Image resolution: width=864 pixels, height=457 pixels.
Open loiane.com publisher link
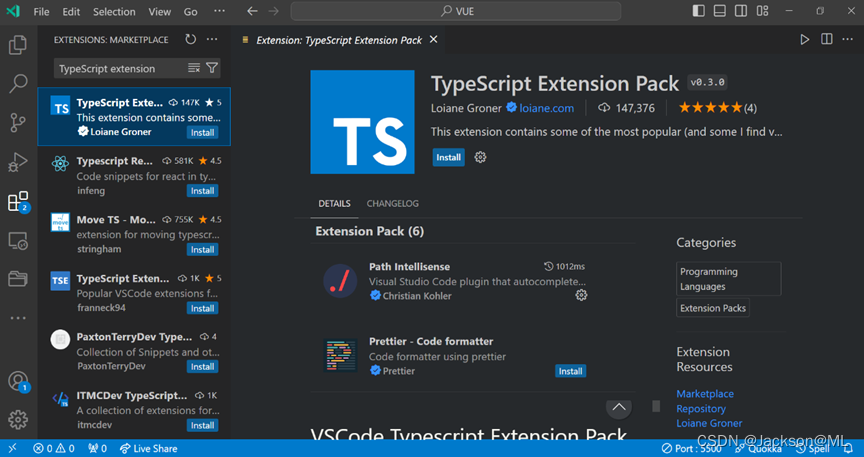click(546, 108)
